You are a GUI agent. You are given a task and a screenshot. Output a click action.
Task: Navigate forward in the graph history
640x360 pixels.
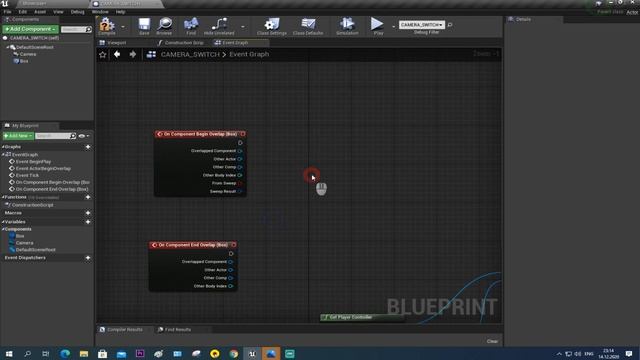[x=133, y=54]
